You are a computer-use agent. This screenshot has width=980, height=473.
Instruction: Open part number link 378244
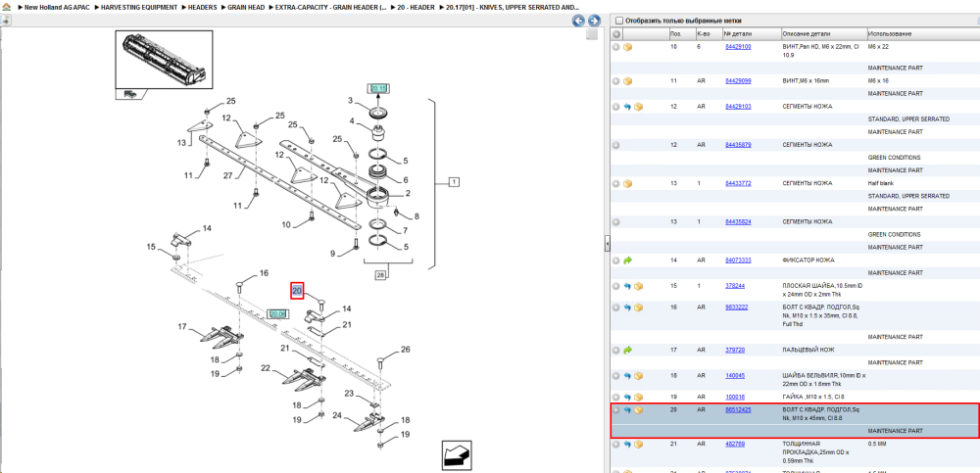coord(734,286)
